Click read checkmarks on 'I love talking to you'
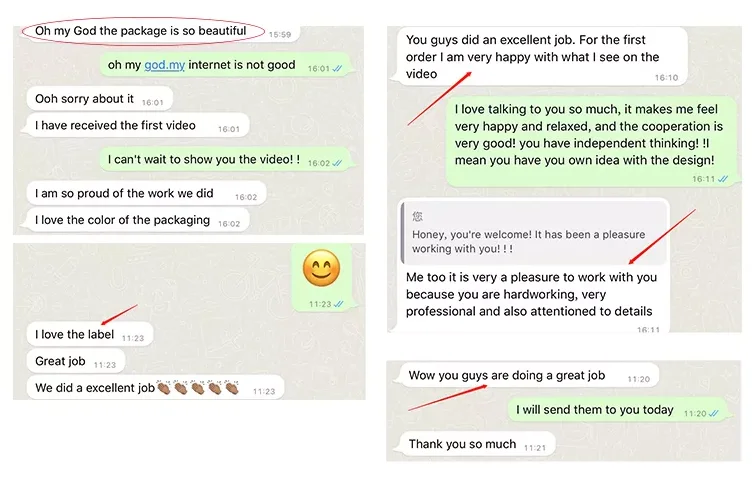Viewport: 755px width, 480px height. (723, 179)
